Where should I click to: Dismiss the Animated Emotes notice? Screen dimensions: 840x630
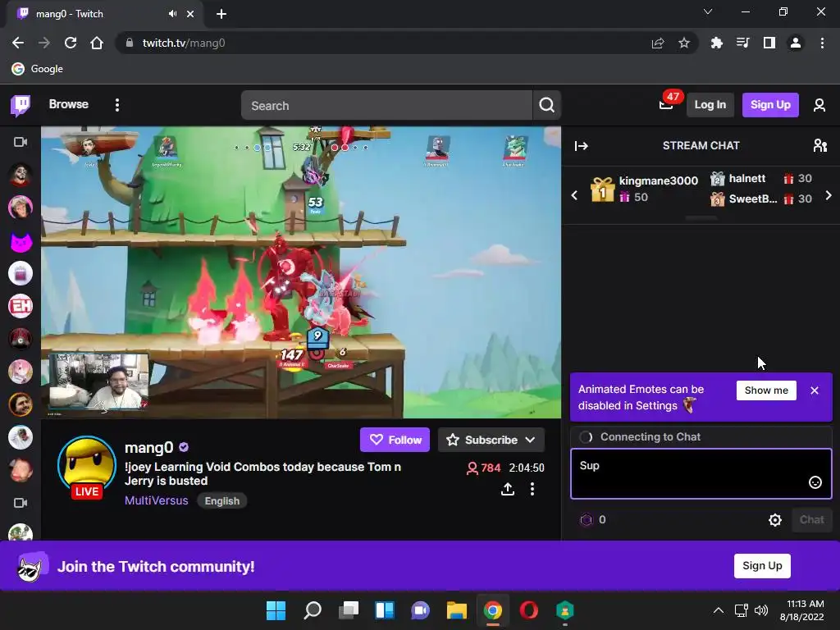(815, 390)
